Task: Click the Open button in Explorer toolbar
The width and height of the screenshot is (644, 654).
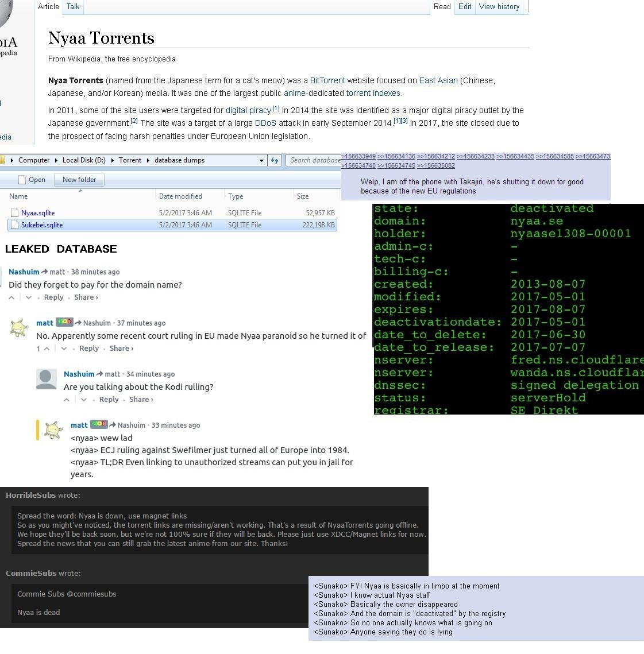Action: [32, 180]
